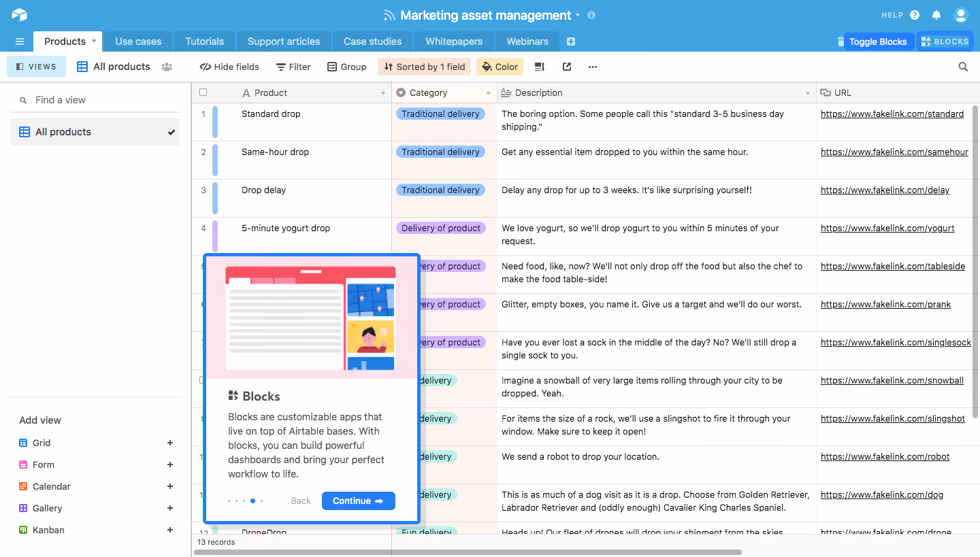Image resolution: width=980 pixels, height=557 pixels.
Task: Open the user account avatar
Action: coord(960,15)
